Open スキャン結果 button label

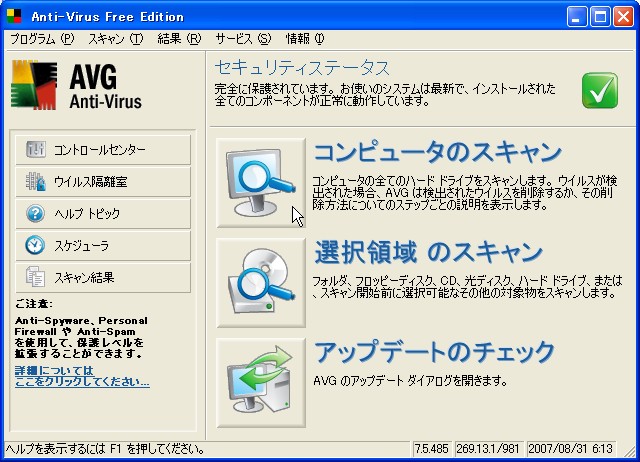(x=84, y=278)
